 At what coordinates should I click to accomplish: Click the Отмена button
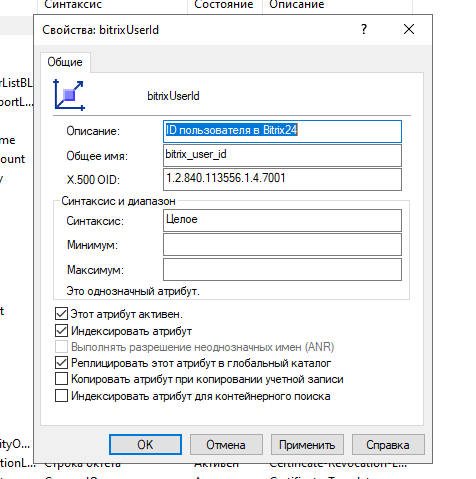(226, 444)
